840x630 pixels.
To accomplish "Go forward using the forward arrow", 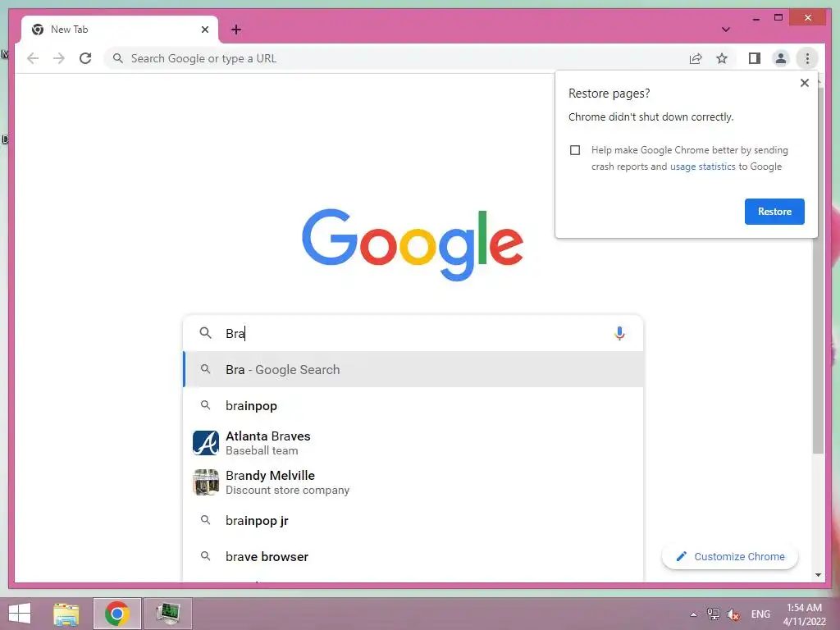I will click(x=59, y=58).
